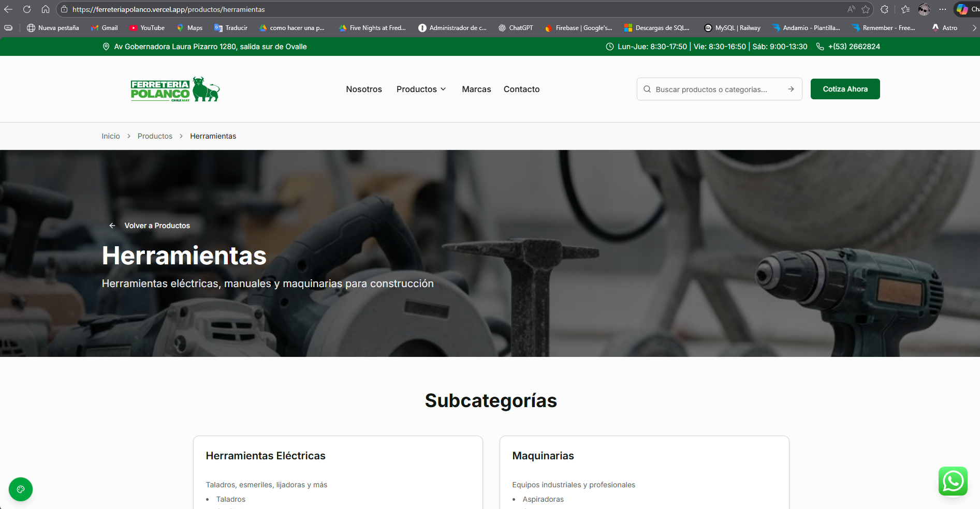980x509 pixels.
Task: Click the back arrow beside Volver a Productos
Action: pyautogui.click(x=112, y=226)
